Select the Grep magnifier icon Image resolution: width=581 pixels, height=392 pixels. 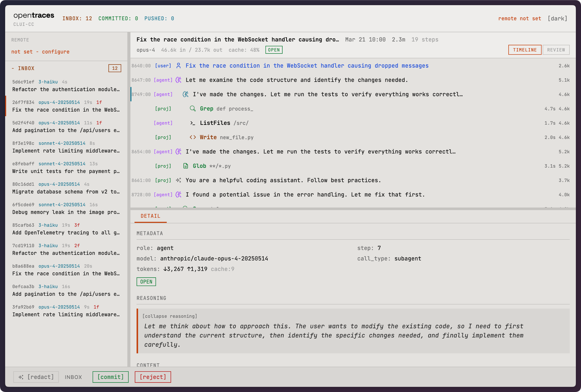coord(193,109)
